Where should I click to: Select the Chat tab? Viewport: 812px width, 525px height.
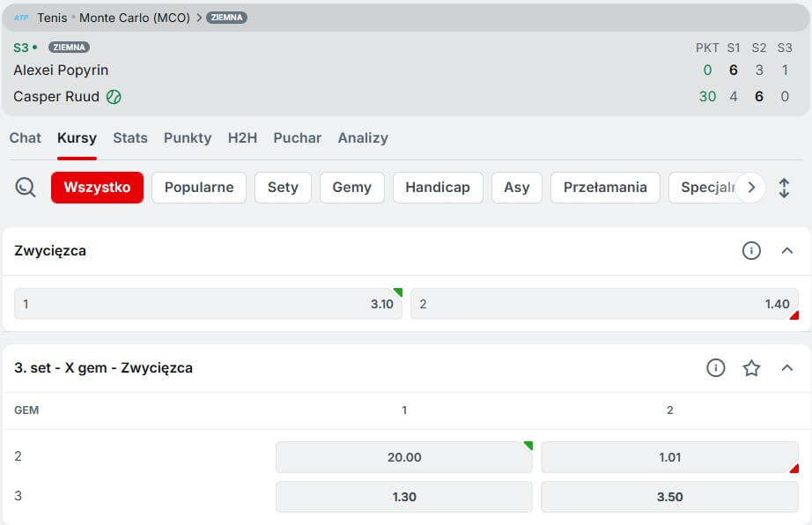(x=26, y=138)
